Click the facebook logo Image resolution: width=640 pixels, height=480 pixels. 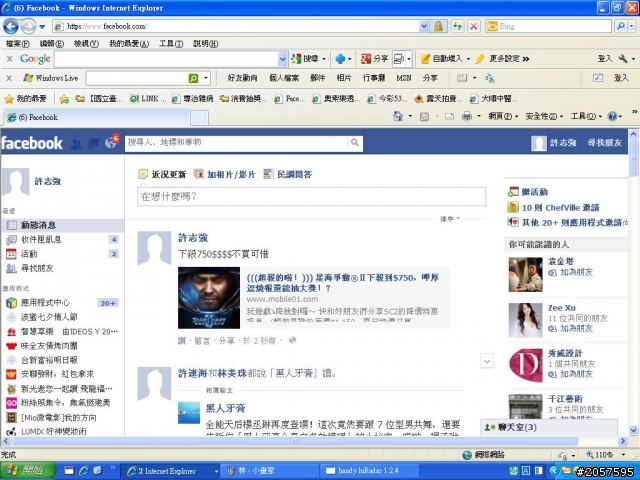point(32,143)
